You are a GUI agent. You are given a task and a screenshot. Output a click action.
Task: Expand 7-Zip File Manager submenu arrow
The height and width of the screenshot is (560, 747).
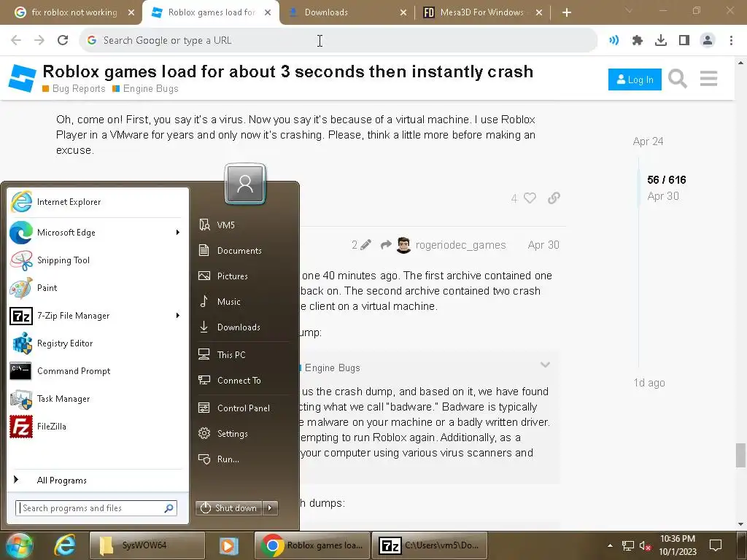(178, 315)
